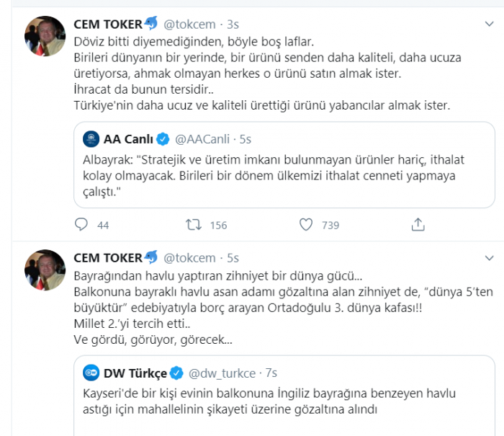Open CEM TOKER profile from first tweet
504x436 pixels.
click(x=109, y=25)
